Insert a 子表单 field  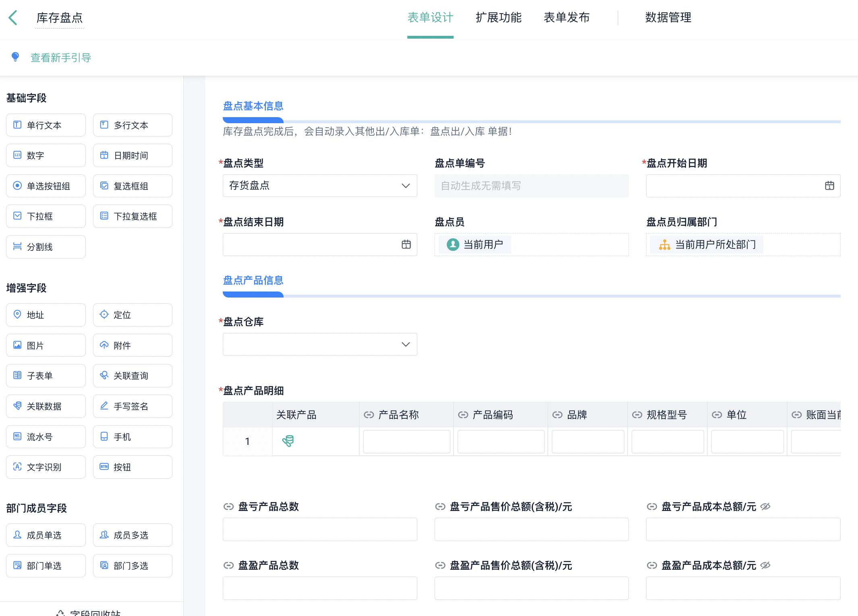(45, 375)
